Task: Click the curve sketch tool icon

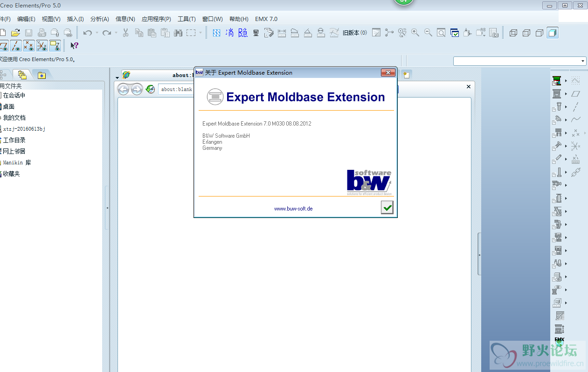Action: (576, 81)
